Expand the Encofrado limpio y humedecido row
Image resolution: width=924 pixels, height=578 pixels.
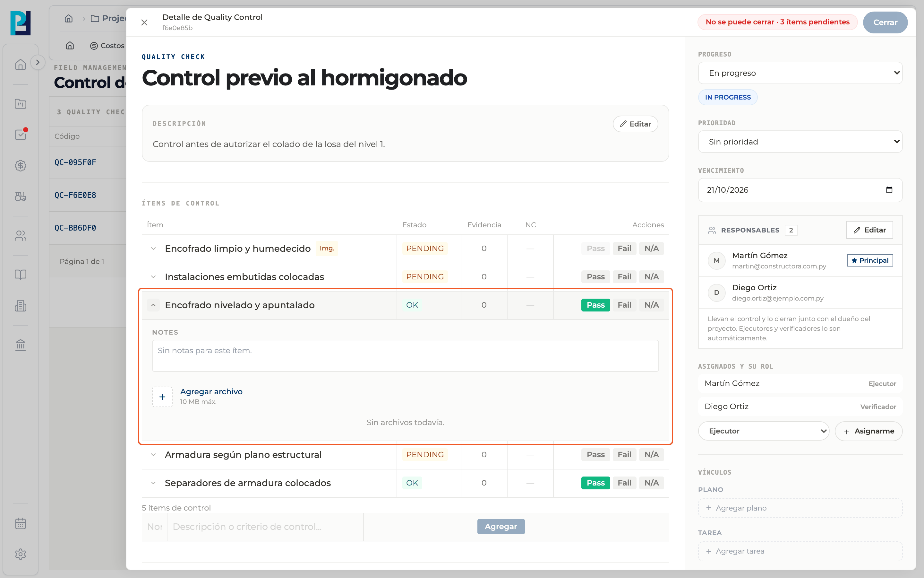coord(153,249)
